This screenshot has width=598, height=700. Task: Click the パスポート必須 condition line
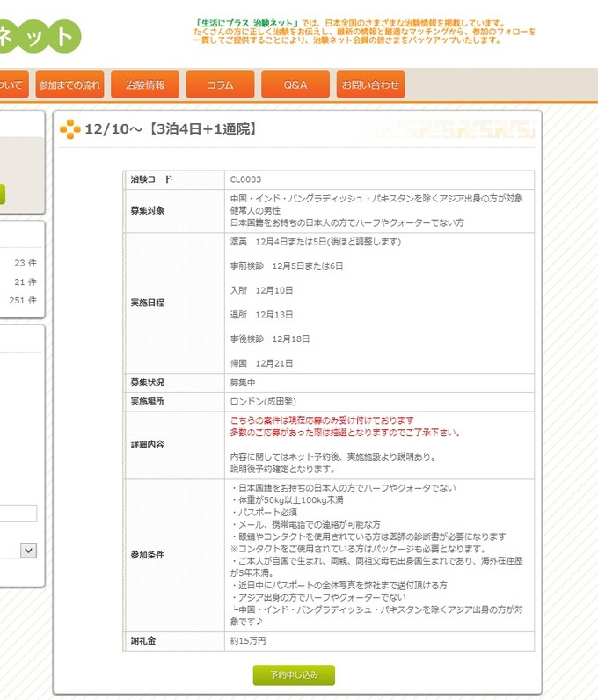pyautogui.click(x=264, y=513)
